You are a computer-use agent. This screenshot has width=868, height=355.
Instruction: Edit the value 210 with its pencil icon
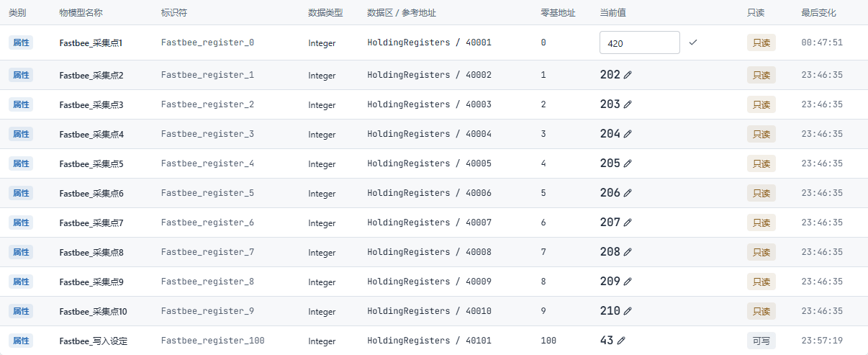(628, 311)
